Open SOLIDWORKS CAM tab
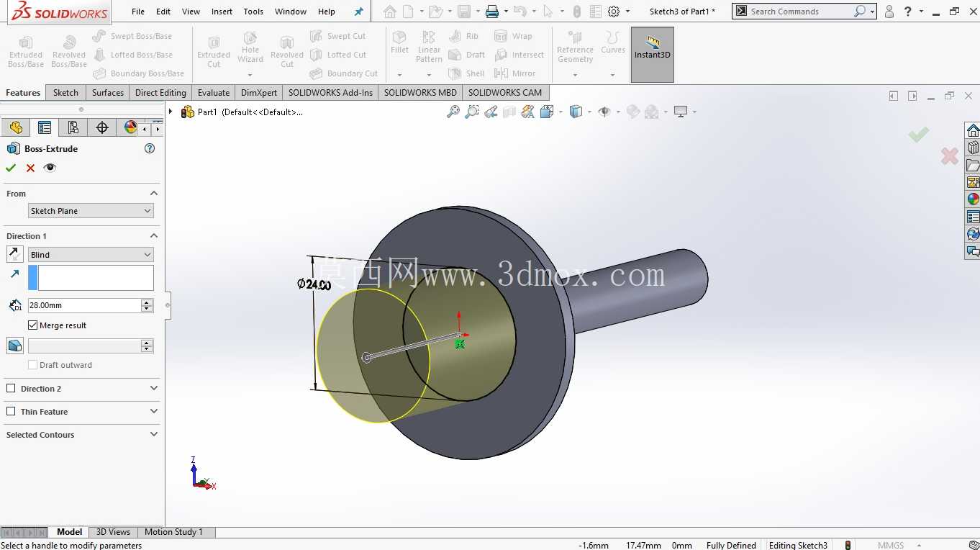The height and width of the screenshot is (550, 980). click(505, 93)
